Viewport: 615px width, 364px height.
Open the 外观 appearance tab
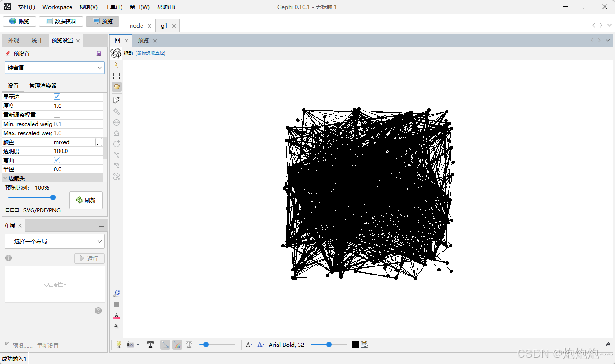coord(14,40)
